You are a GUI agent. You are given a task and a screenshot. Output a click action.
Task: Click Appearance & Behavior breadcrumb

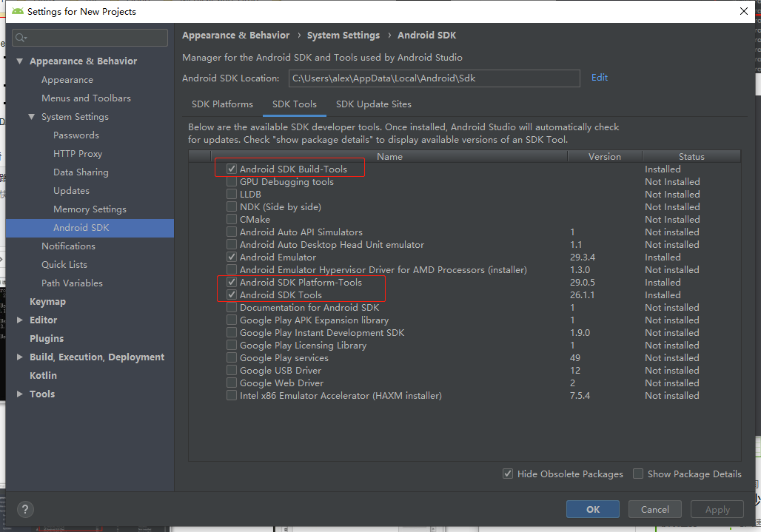pyautogui.click(x=236, y=36)
